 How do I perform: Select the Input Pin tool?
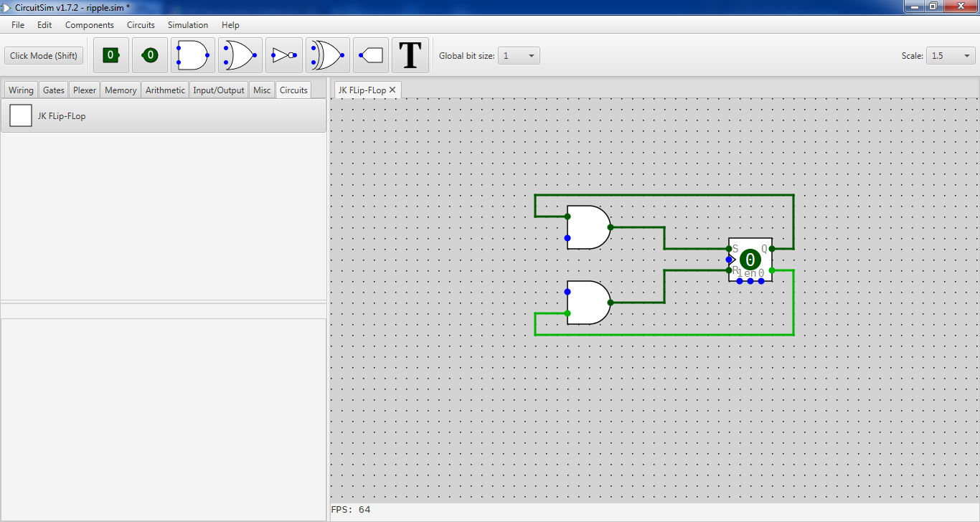[x=111, y=55]
